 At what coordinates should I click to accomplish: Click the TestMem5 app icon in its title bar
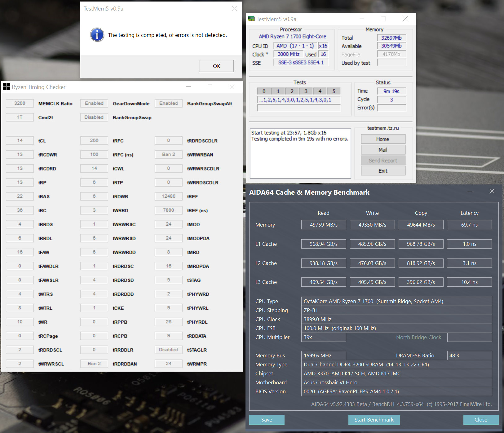pos(251,19)
